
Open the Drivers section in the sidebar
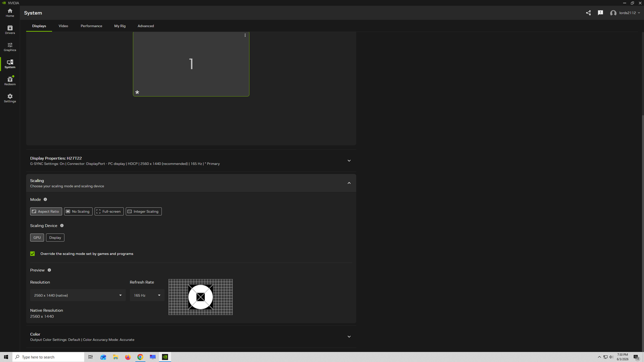click(10, 30)
